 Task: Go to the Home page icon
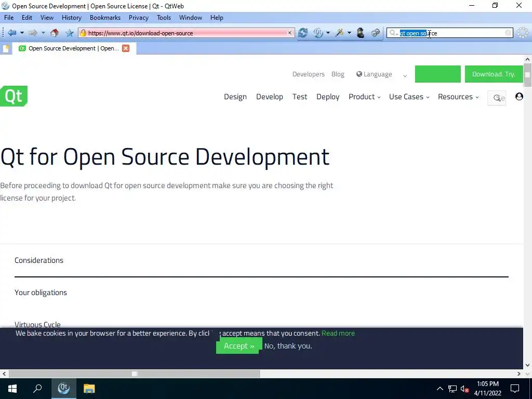click(x=54, y=33)
